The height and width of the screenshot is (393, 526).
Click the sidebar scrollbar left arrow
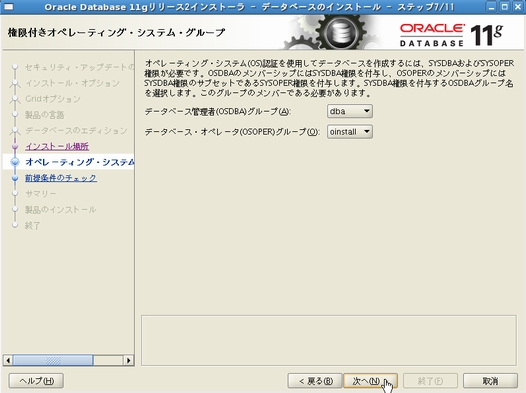point(8,360)
